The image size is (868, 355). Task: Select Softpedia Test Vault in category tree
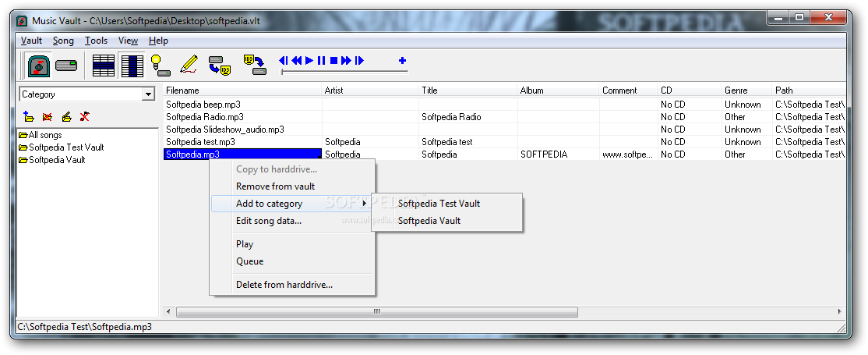point(61,147)
